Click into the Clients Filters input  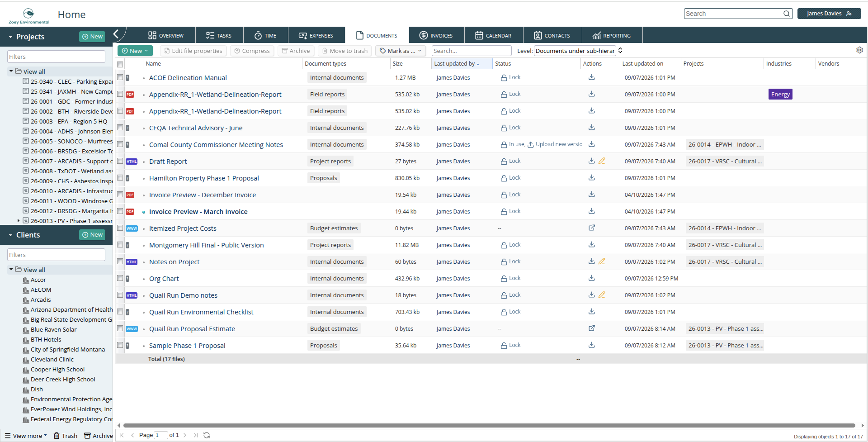pyautogui.click(x=56, y=255)
